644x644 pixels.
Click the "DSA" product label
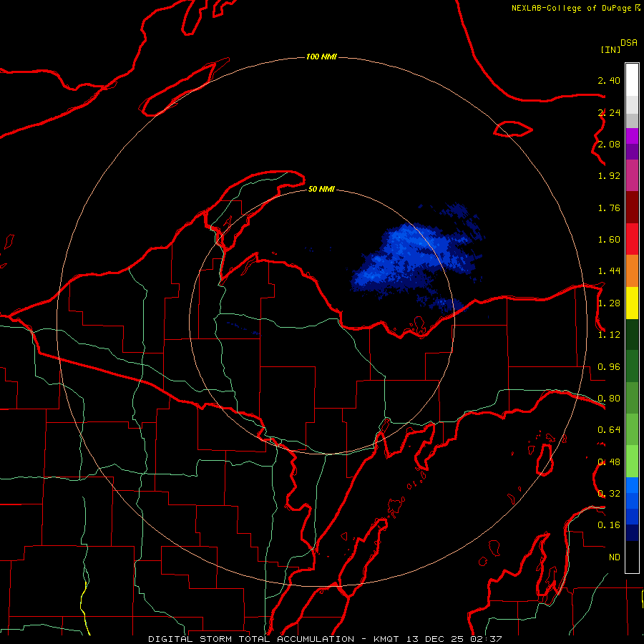pos(629,43)
